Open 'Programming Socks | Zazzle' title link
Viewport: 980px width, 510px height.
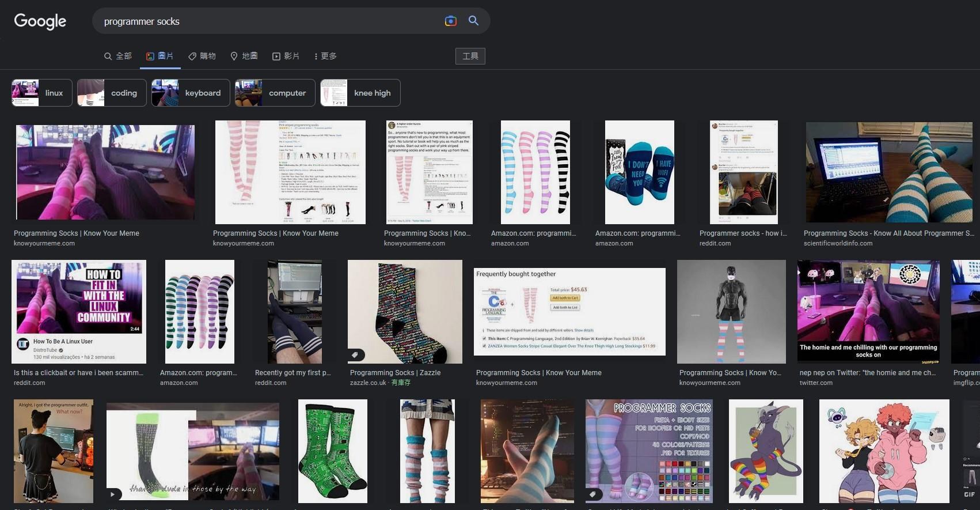(x=395, y=373)
